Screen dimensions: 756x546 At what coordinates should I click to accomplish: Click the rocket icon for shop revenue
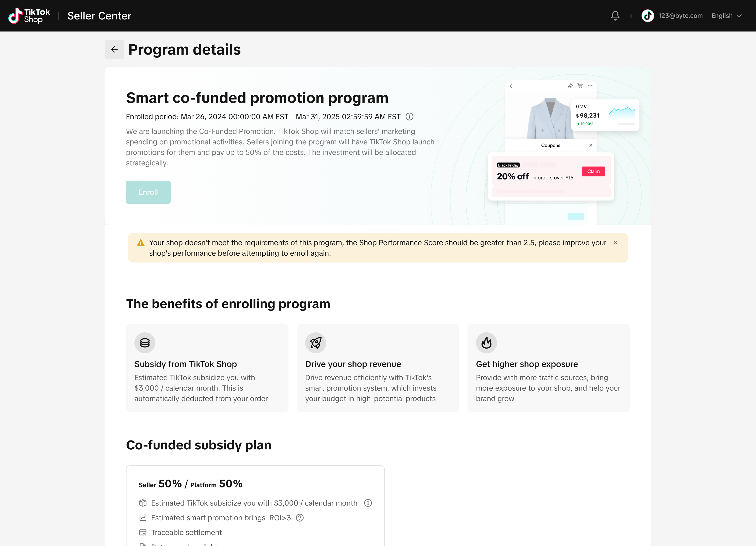(x=315, y=343)
